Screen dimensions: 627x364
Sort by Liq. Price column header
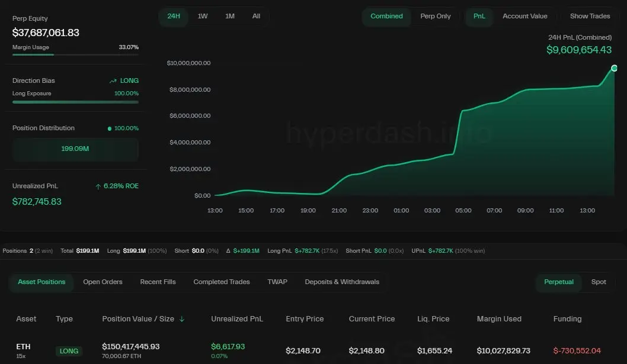click(433, 319)
